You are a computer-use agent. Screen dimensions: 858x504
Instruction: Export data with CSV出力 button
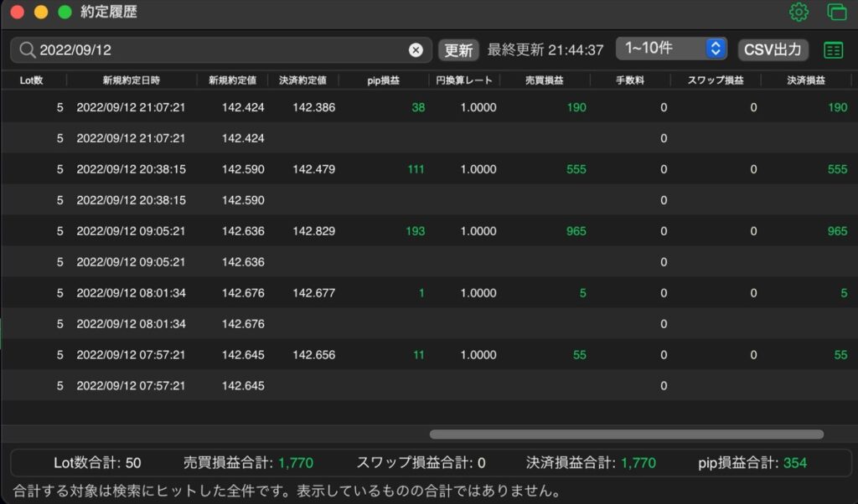[x=772, y=49]
